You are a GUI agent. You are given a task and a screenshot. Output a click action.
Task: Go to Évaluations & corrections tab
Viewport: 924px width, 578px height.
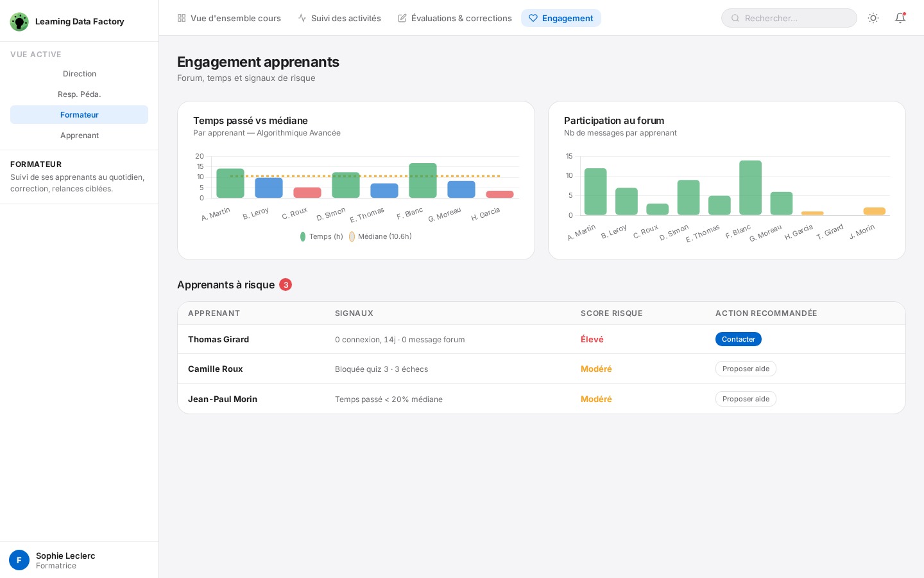click(455, 18)
